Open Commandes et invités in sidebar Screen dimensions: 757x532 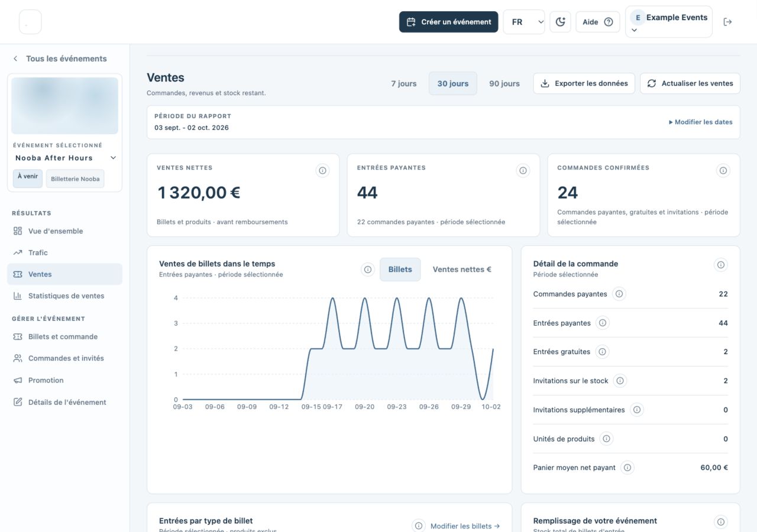point(65,358)
